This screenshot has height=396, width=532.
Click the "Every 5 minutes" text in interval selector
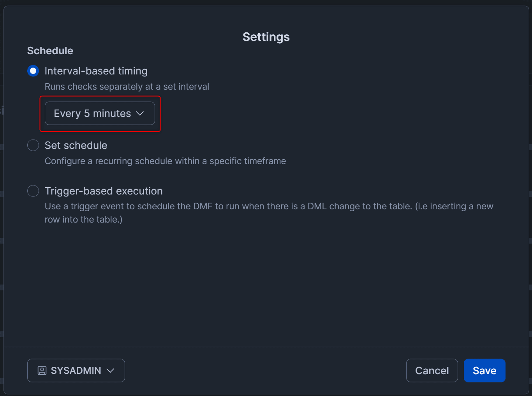[92, 113]
